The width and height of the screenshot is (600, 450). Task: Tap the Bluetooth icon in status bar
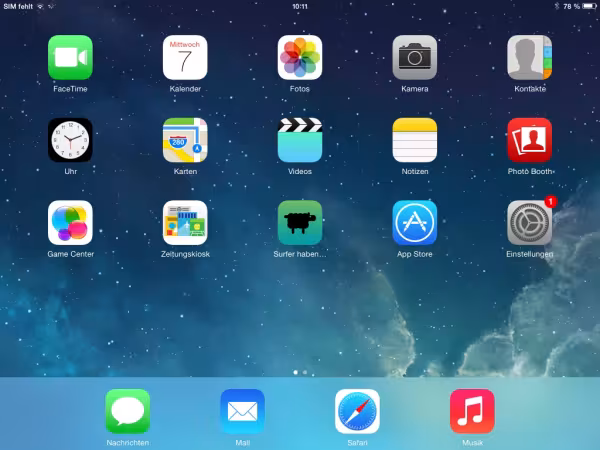tap(557, 6)
